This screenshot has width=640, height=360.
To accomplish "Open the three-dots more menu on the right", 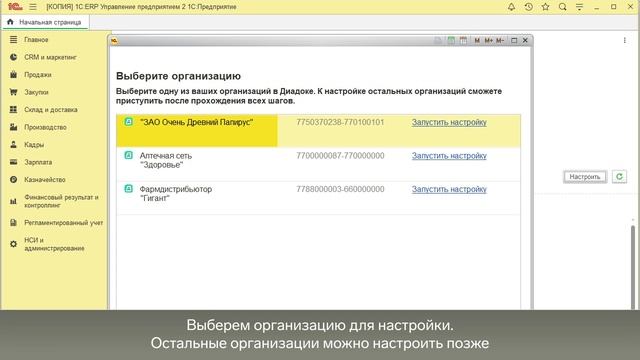I will (624, 40).
